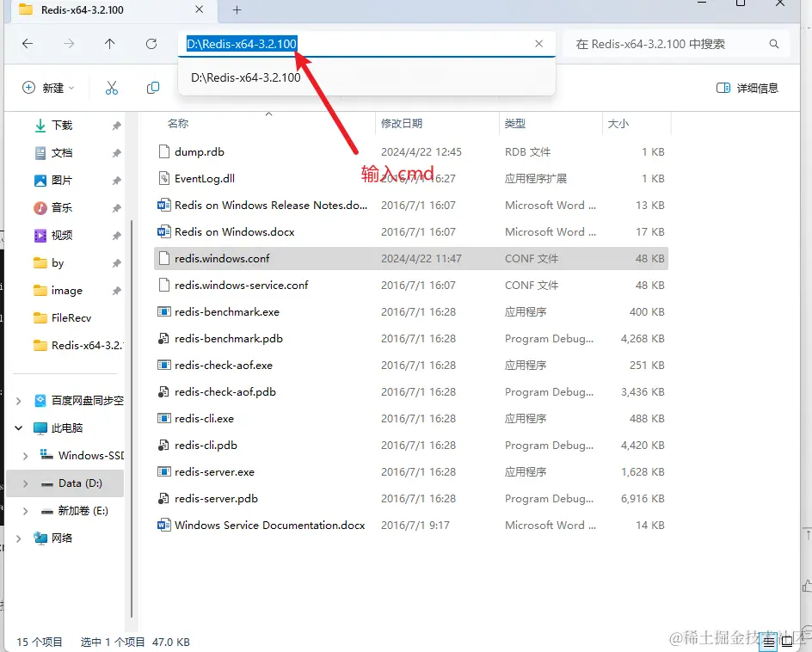Switch to large icons view in status bar
Image resolution: width=812 pixels, height=652 pixels.
point(787,643)
